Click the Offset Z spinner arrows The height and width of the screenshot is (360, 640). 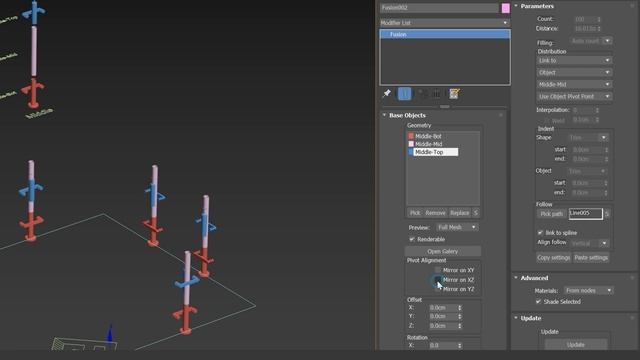[460, 326]
